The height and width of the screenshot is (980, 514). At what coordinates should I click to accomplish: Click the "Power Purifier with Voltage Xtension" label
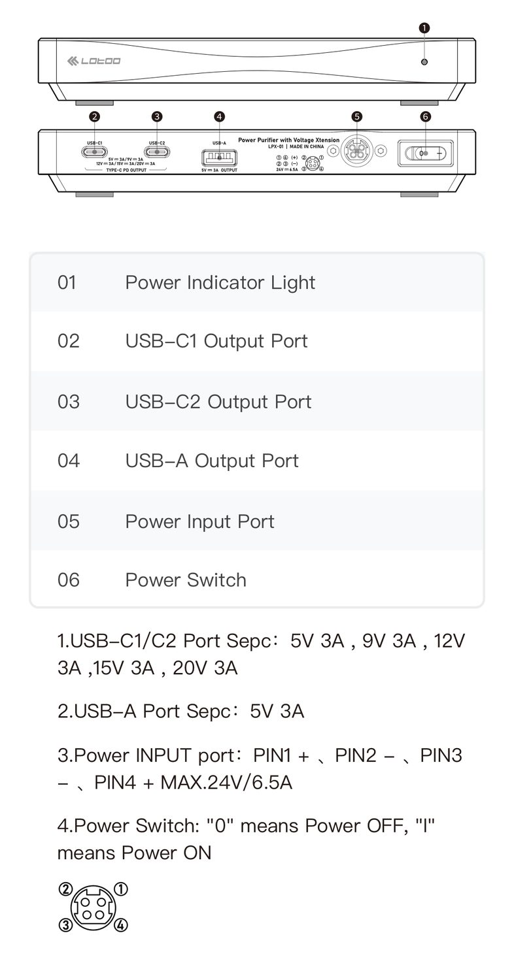(288, 140)
